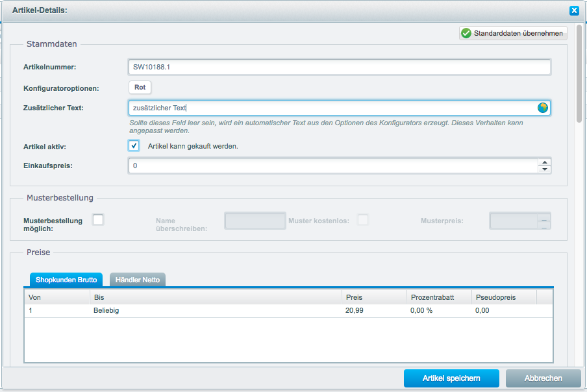Click the Musterpreis spinner control
Screen dimensions: 587x392
point(545,221)
